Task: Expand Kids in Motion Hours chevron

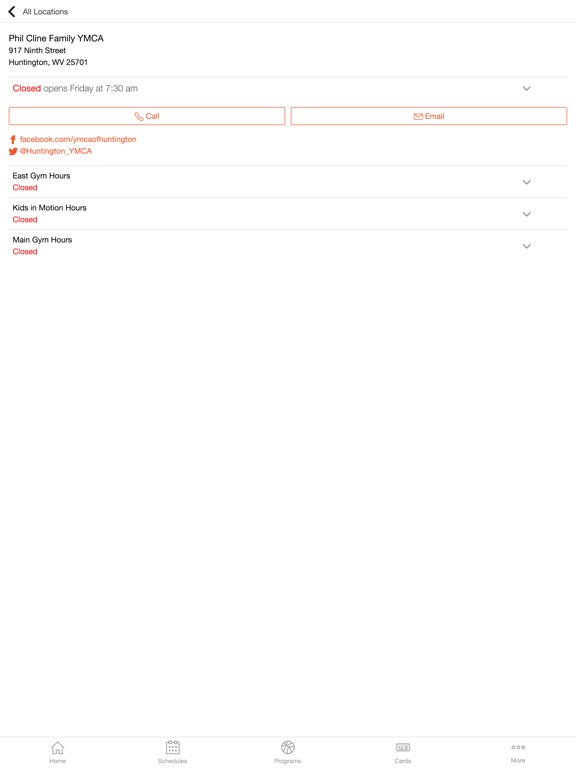Action: point(527,214)
